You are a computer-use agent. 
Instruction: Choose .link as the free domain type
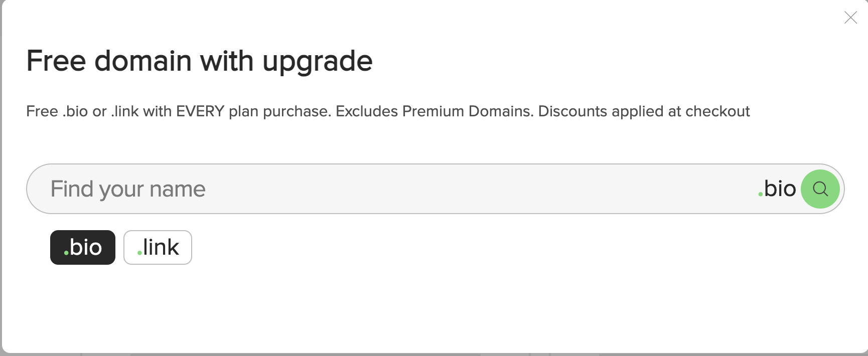point(158,247)
